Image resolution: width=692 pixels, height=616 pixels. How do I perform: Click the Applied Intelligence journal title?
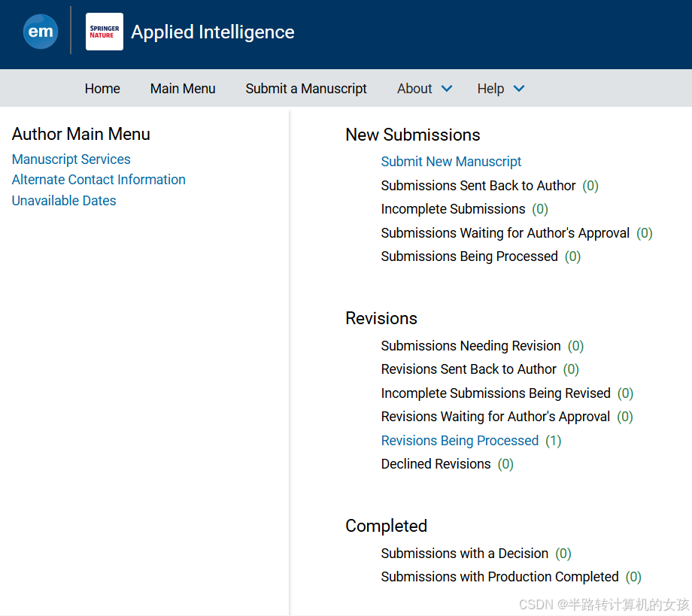[x=213, y=32]
